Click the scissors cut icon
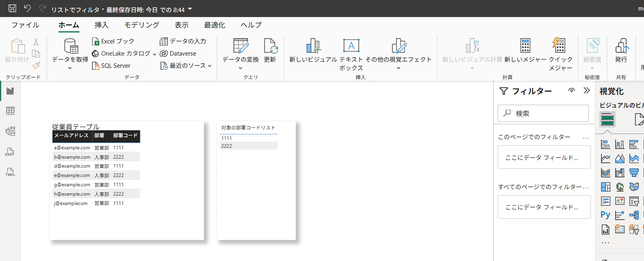This screenshot has height=261, width=644. pyautogui.click(x=36, y=42)
